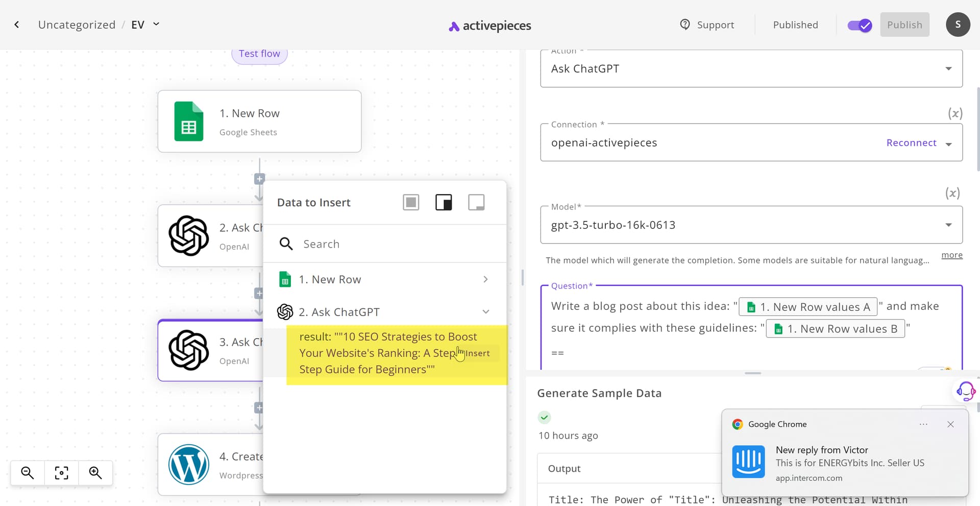Go back using the left chevron arrow
Image resolution: width=980 pixels, height=506 pixels.
16,25
